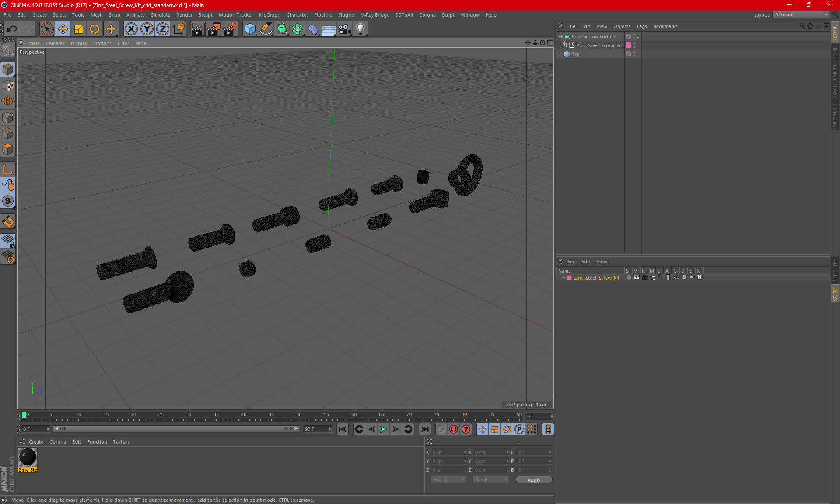Image resolution: width=840 pixels, height=504 pixels.
Task: Open the Simulate menu
Action: tap(161, 15)
